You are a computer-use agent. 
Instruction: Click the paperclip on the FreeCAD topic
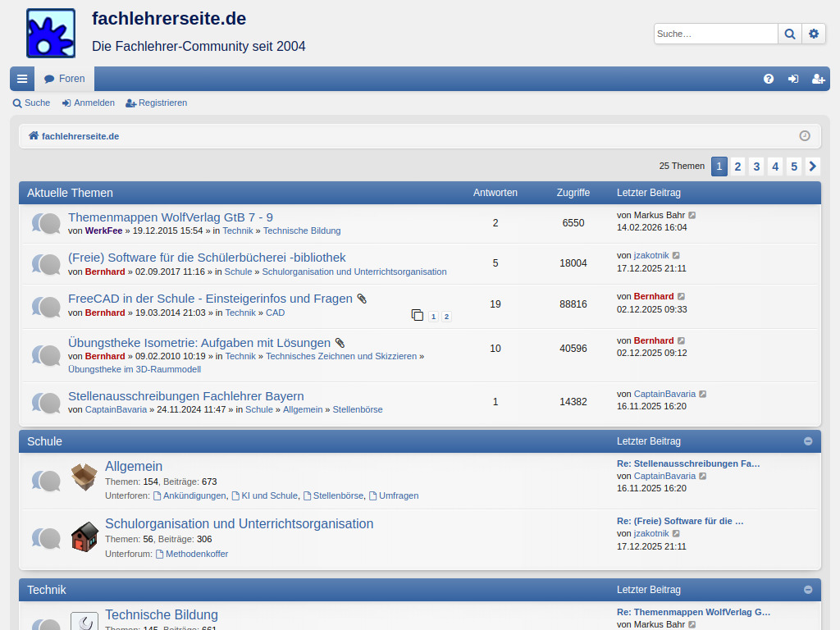[x=361, y=298]
